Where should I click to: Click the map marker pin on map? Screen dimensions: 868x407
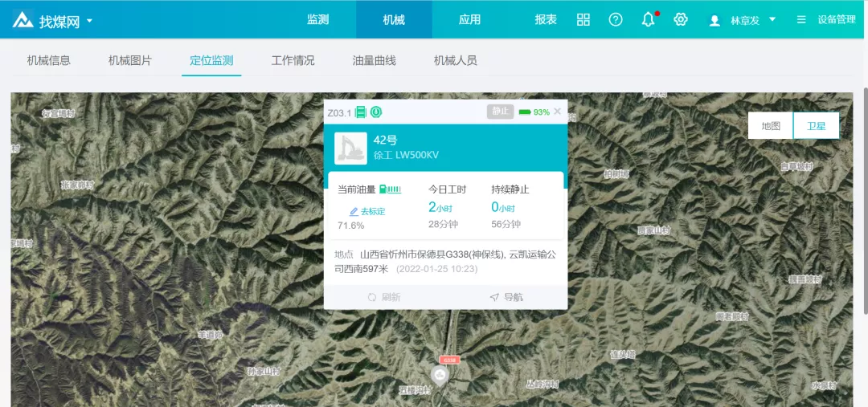coord(440,374)
